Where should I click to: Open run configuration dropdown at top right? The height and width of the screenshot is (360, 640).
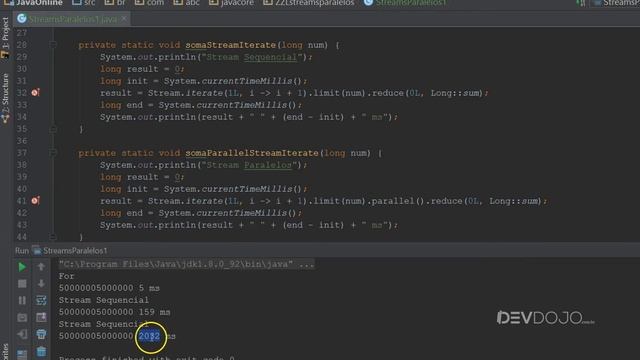(x=616, y=3)
